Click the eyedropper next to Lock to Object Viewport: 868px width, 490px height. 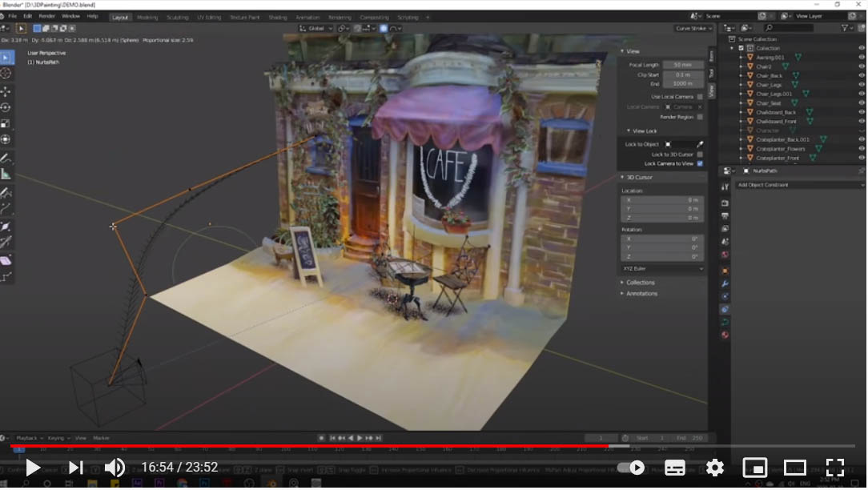[x=700, y=144]
